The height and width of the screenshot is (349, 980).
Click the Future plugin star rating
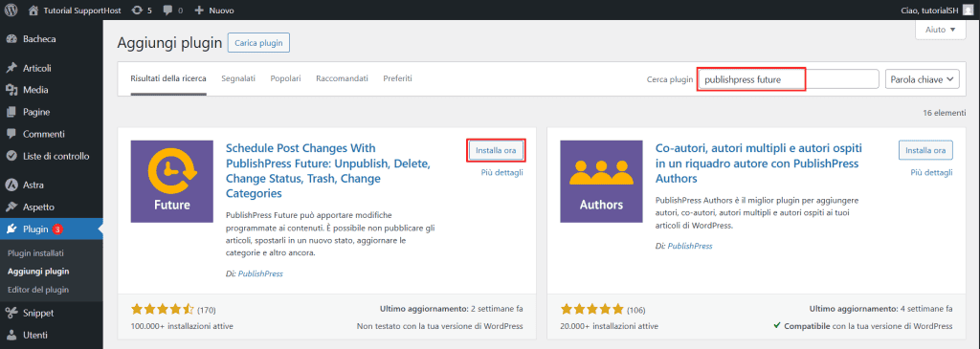pyautogui.click(x=163, y=309)
